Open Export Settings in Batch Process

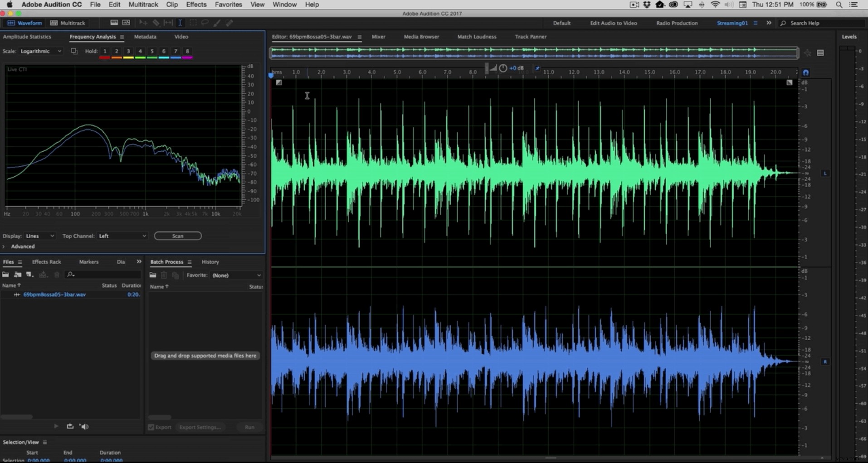[200, 427]
